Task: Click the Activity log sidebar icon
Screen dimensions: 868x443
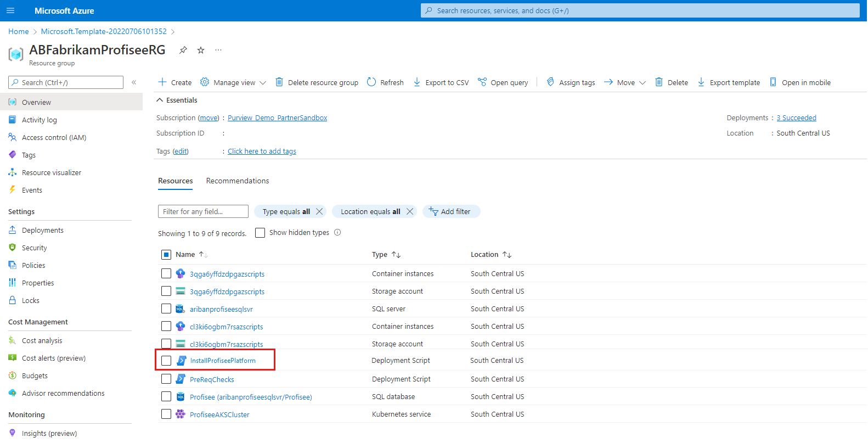Action: click(12, 120)
